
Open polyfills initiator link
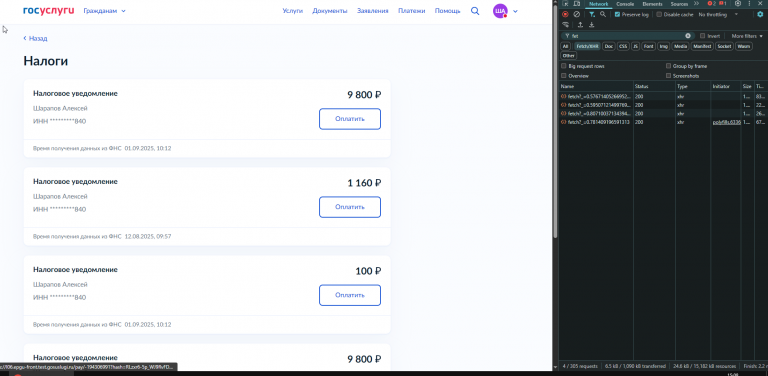pyautogui.click(x=726, y=122)
